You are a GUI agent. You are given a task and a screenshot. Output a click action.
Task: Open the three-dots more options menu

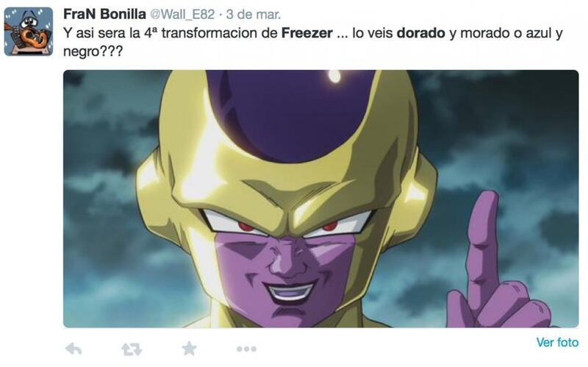[x=246, y=349]
